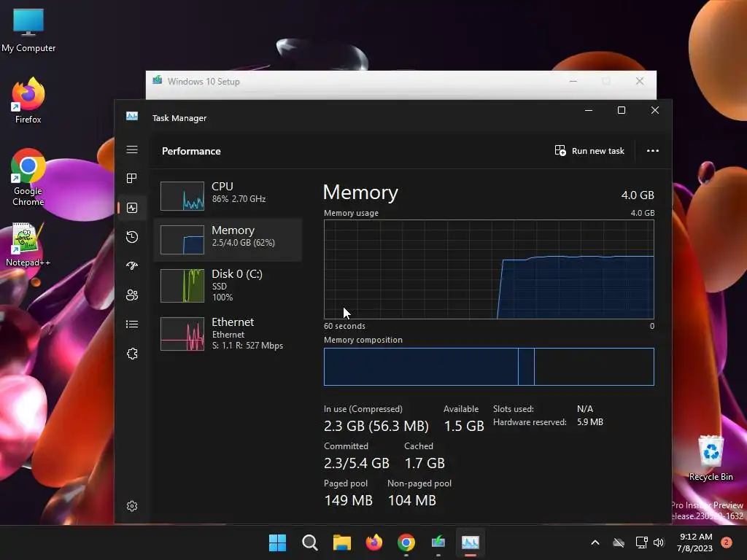This screenshot has height=560, width=747.
Task: Open Firefox from the taskbar
Action: coord(374,542)
